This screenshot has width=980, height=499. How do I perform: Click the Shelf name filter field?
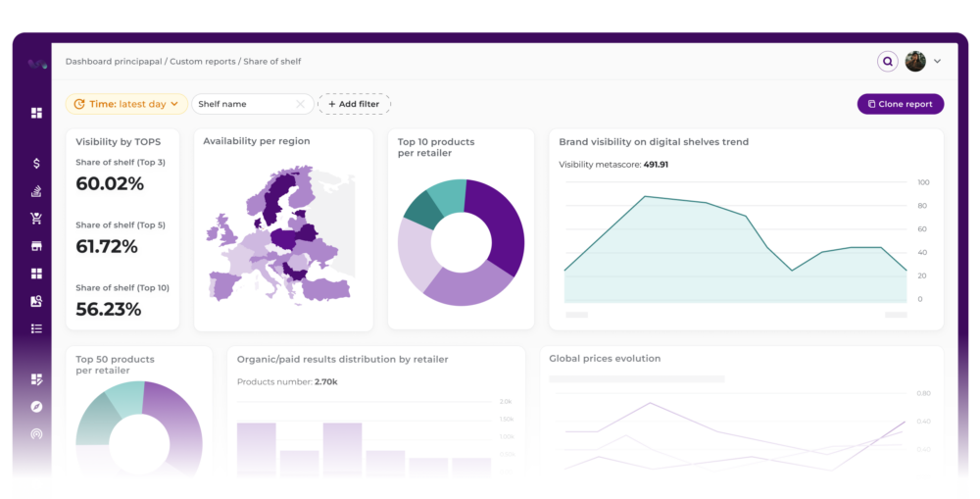tap(240, 104)
